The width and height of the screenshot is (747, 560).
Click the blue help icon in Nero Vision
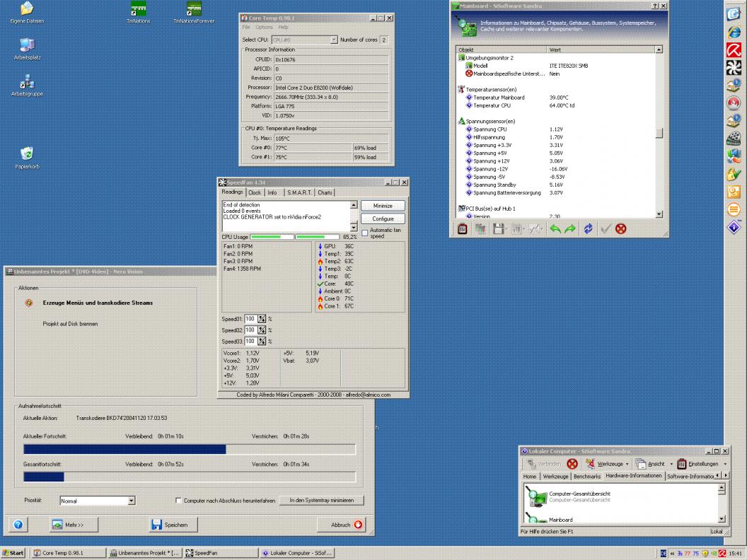tap(18, 525)
